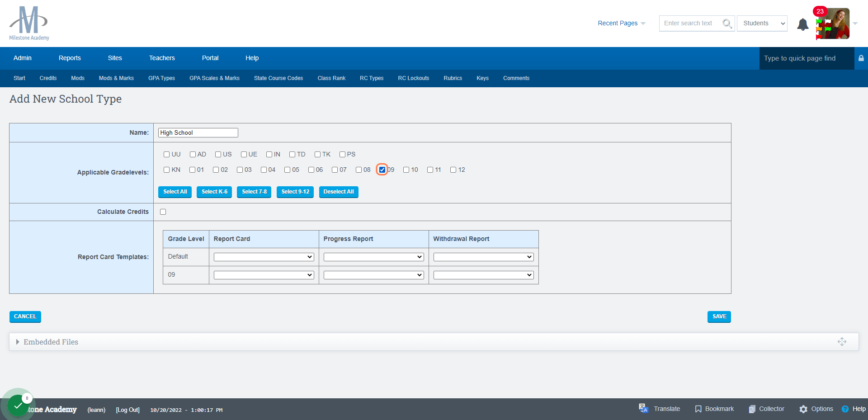868x420 pixels.
Task: Check the AD gradelevel box
Action: tap(193, 154)
